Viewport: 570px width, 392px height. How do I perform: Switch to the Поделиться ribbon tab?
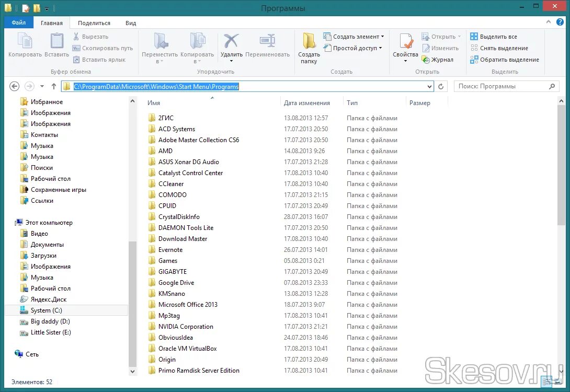click(94, 23)
